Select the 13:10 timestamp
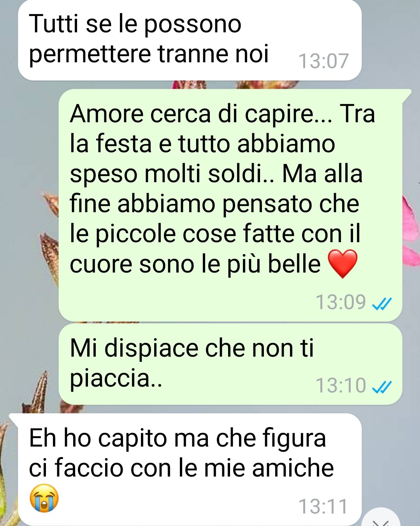420x526 pixels. (341, 385)
